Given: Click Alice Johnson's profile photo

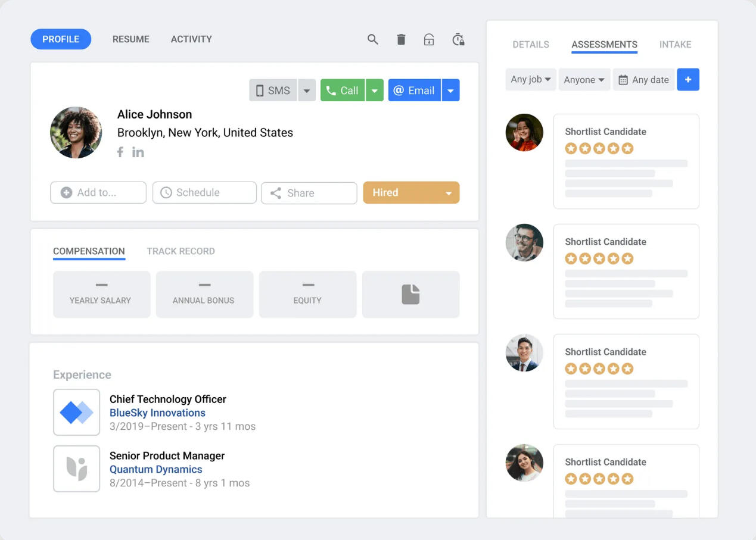Looking at the screenshot, I should (76, 133).
